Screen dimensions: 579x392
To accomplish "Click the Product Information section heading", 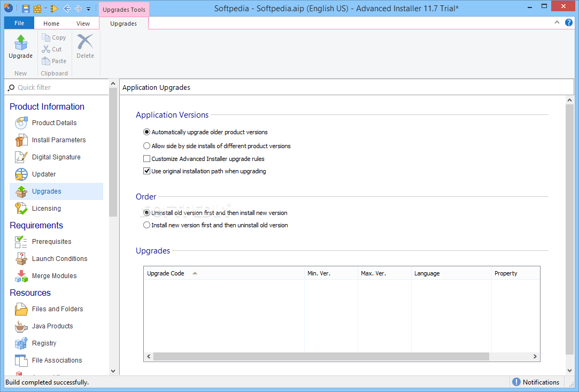I will click(x=47, y=106).
